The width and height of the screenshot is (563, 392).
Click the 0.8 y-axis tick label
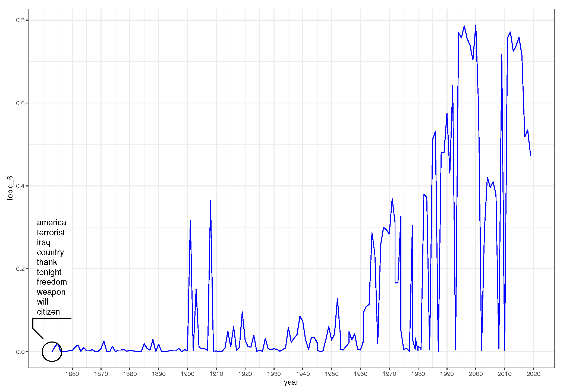pyautogui.click(x=20, y=20)
